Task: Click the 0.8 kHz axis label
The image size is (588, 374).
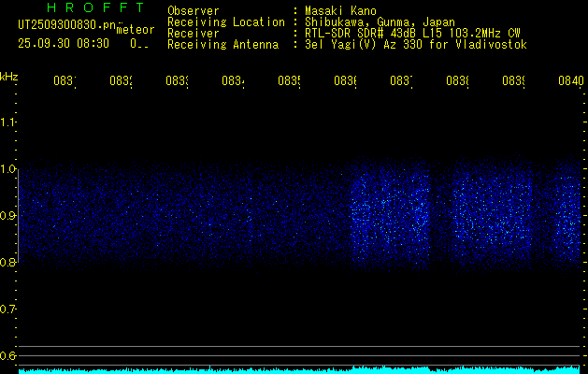Action: click(x=8, y=263)
